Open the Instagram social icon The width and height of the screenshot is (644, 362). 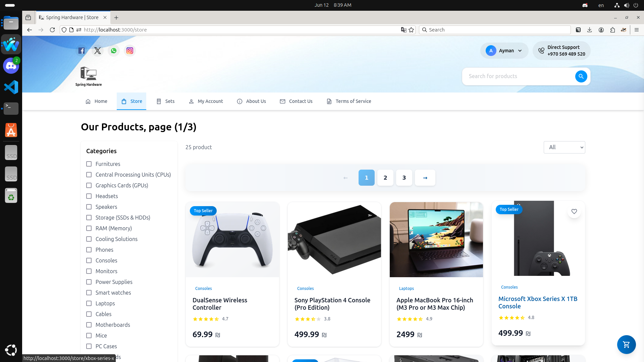coord(130,51)
